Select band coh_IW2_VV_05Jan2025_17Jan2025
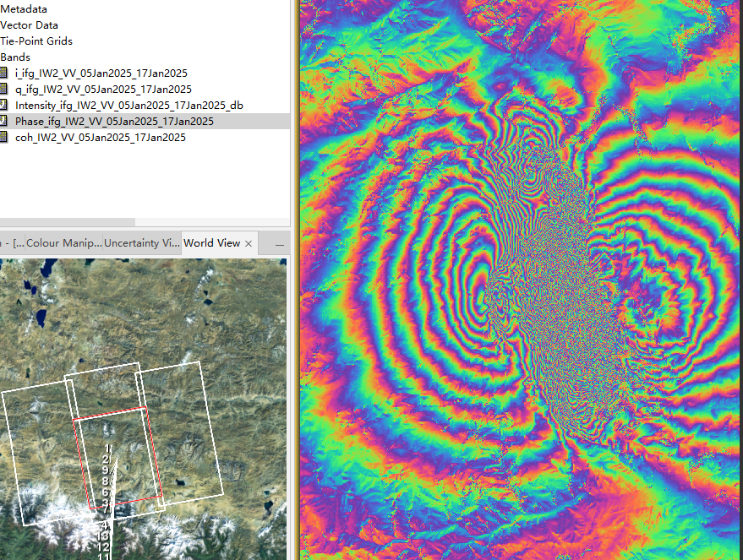The width and height of the screenshot is (743, 560). pos(101,138)
